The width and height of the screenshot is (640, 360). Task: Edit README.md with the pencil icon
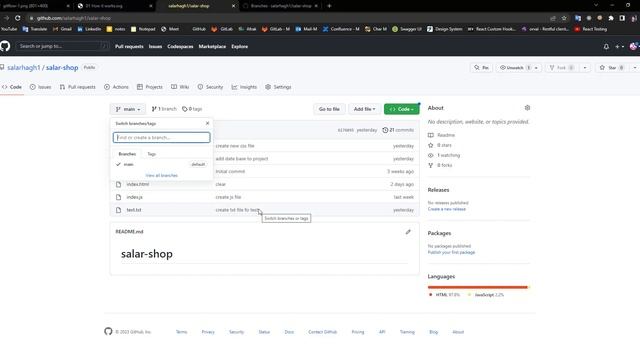point(408,232)
